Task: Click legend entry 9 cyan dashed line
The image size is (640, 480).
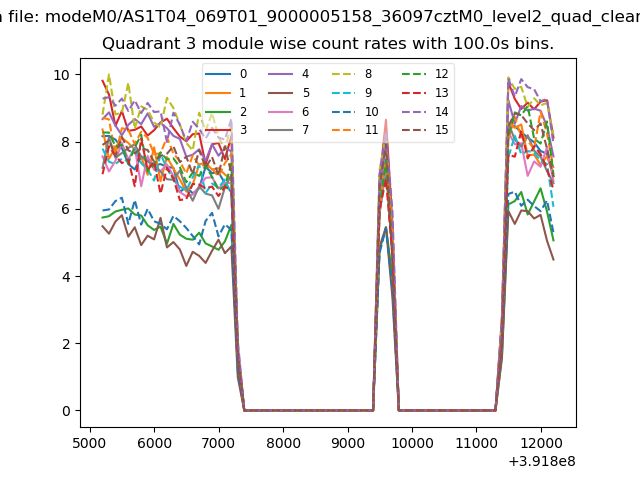Action: click(x=354, y=93)
